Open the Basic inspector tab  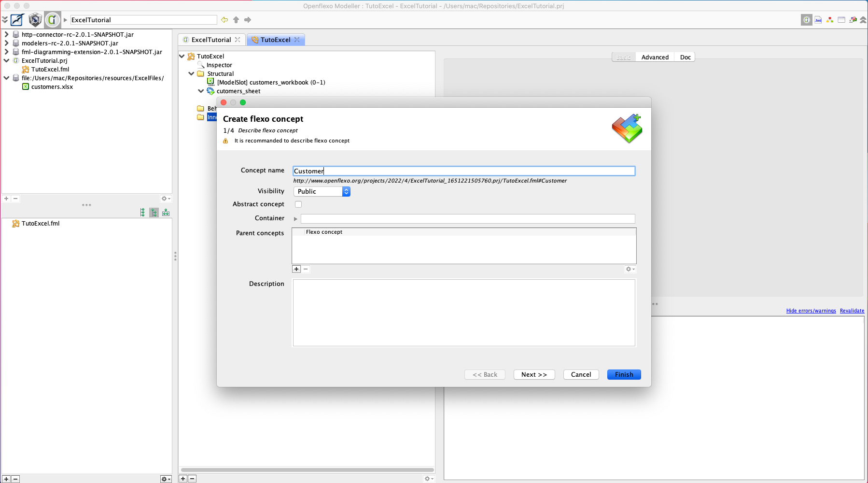tap(623, 57)
